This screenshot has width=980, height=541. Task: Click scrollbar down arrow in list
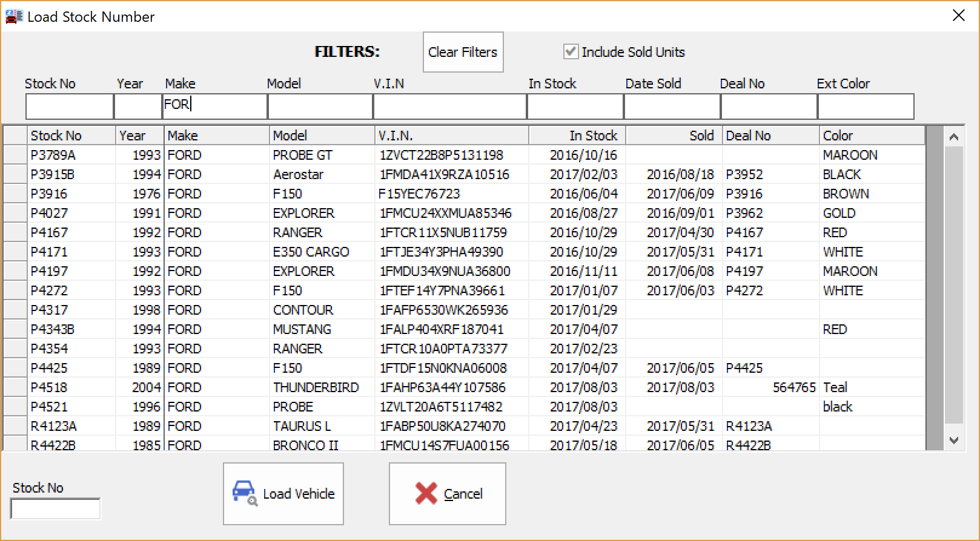click(953, 440)
